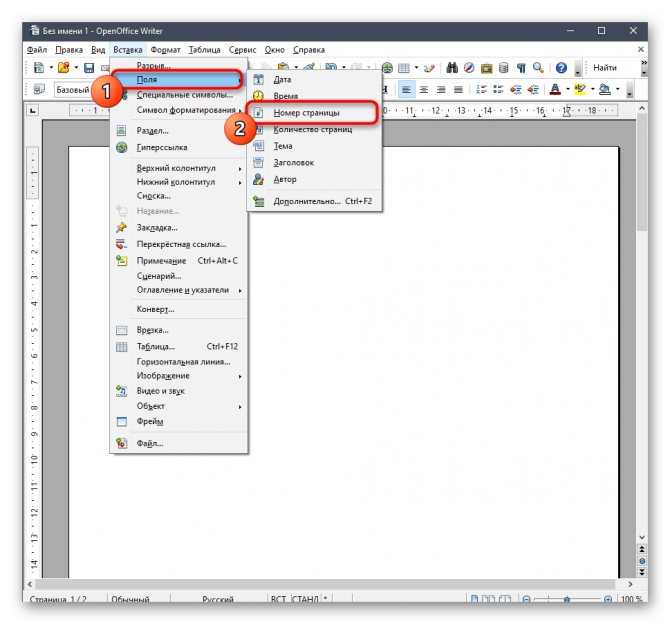Open the Вид menu
This screenshot has width=670, height=624.
click(x=98, y=50)
